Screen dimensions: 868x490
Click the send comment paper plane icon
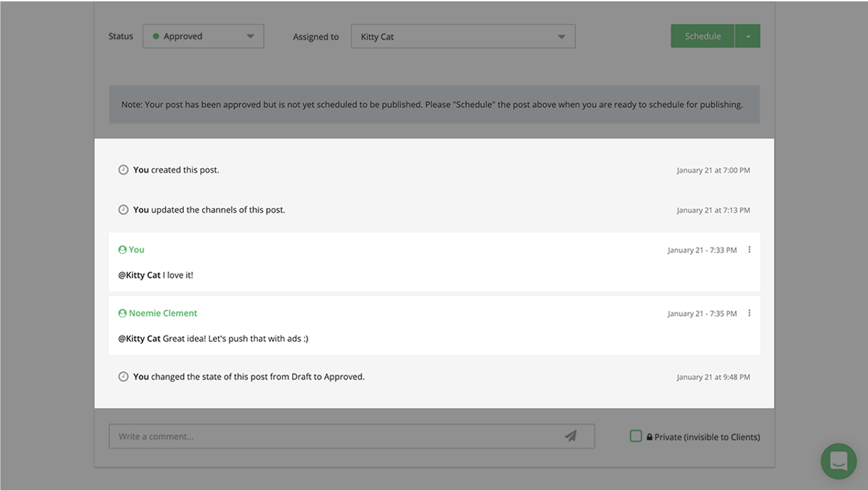[x=571, y=436]
